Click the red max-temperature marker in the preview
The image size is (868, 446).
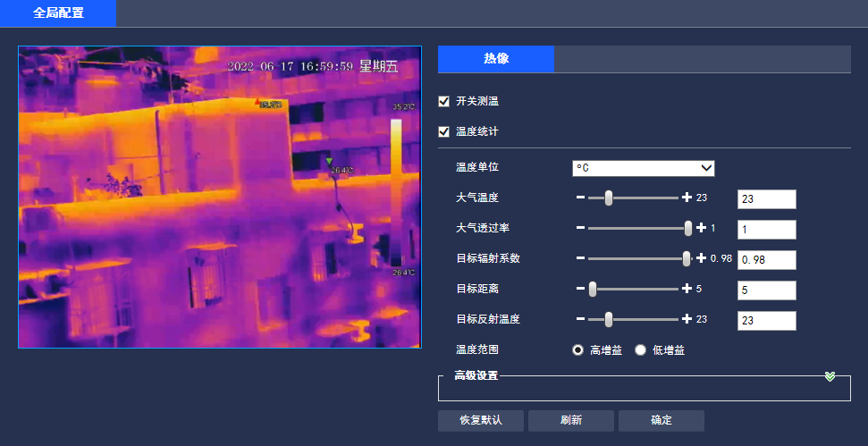[x=257, y=103]
